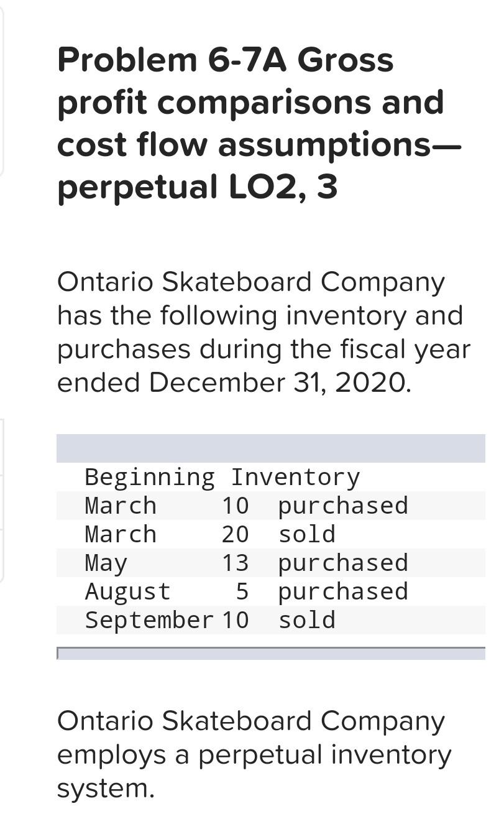This screenshot has width=504, height=829.
Task: Click "perpetual LO2, 3" heading line
Action: click(x=197, y=186)
